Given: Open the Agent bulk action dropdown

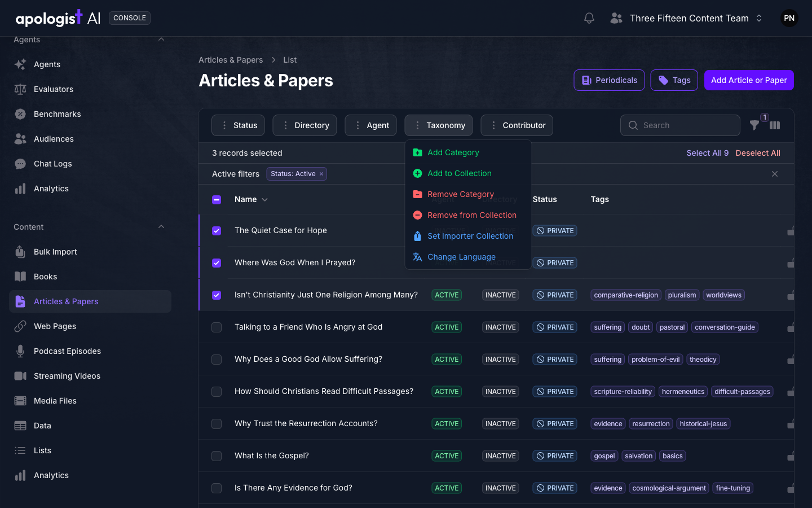Looking at the screenshot, I should (370, 125).
